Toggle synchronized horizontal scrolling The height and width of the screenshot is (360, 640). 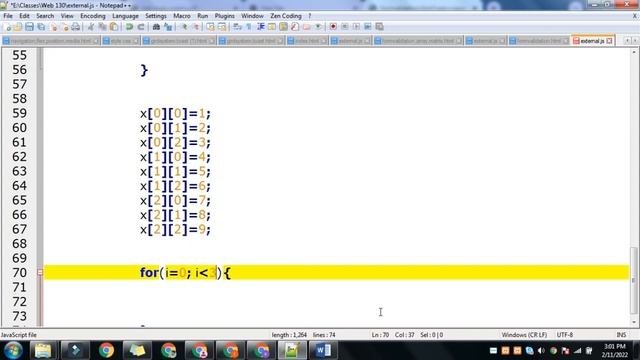222,27
